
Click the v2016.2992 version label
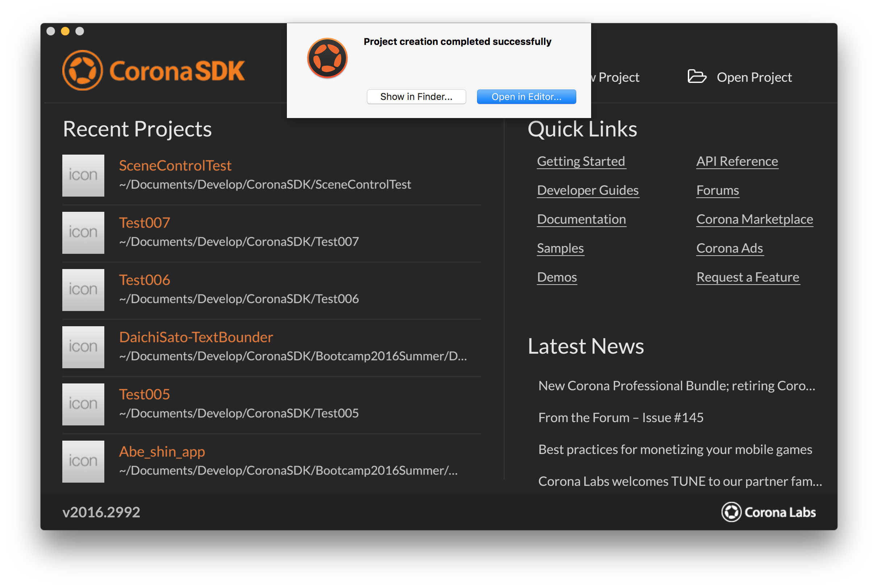coord(101,512)
